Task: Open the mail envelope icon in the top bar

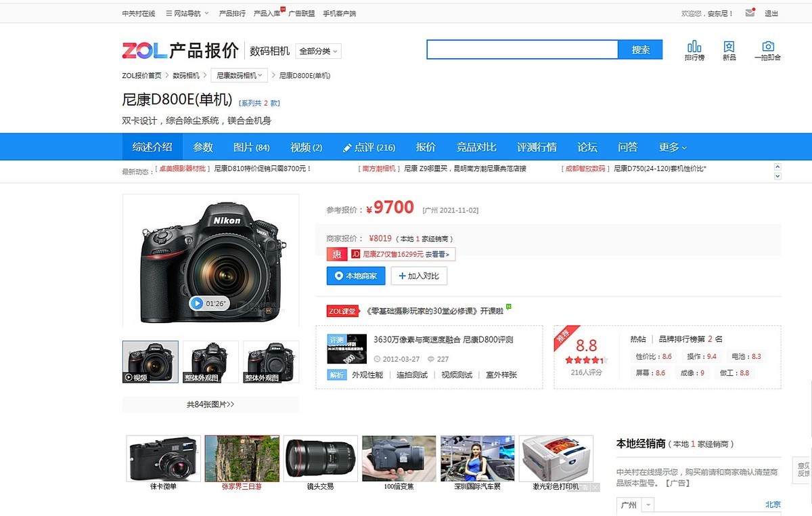Action: pyautogui.click(x=750, y=13)
